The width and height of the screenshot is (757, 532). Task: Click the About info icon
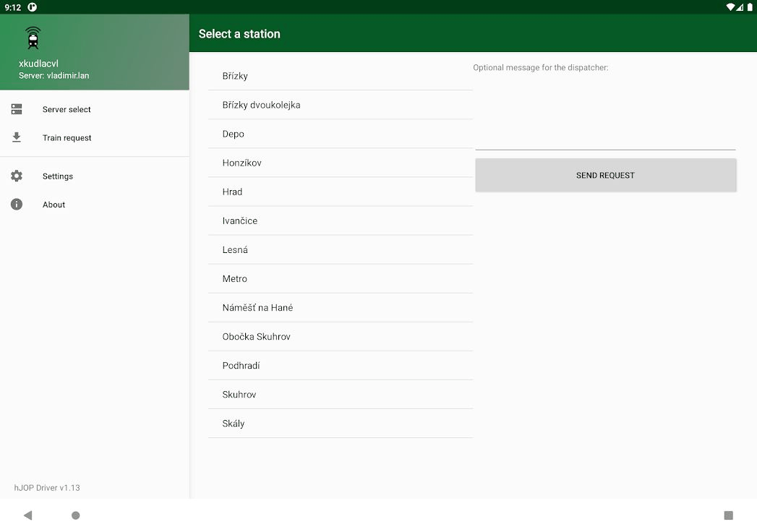pyautogui.click(x=16, y=205)
